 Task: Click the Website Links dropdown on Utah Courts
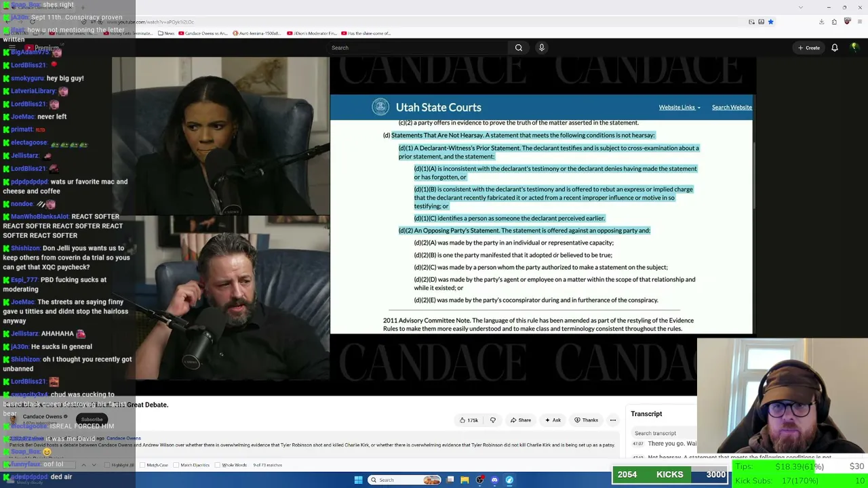679,107
